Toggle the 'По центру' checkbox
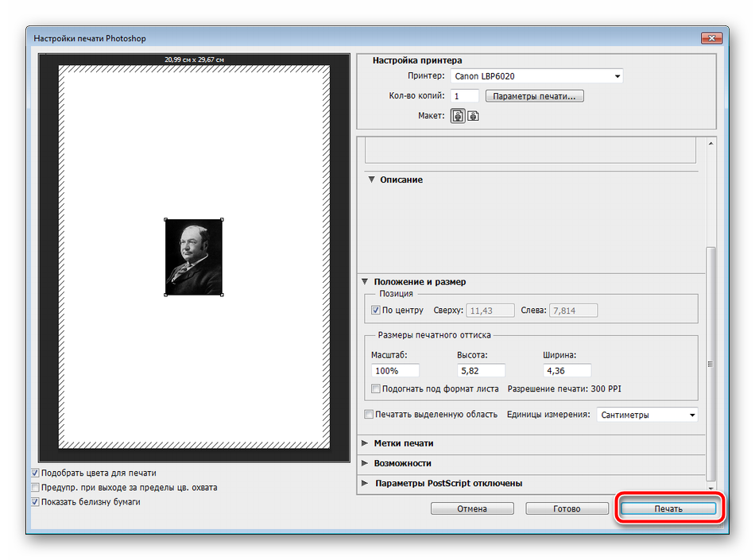Screen dimensions: 755x560 (x=376, y=310)
